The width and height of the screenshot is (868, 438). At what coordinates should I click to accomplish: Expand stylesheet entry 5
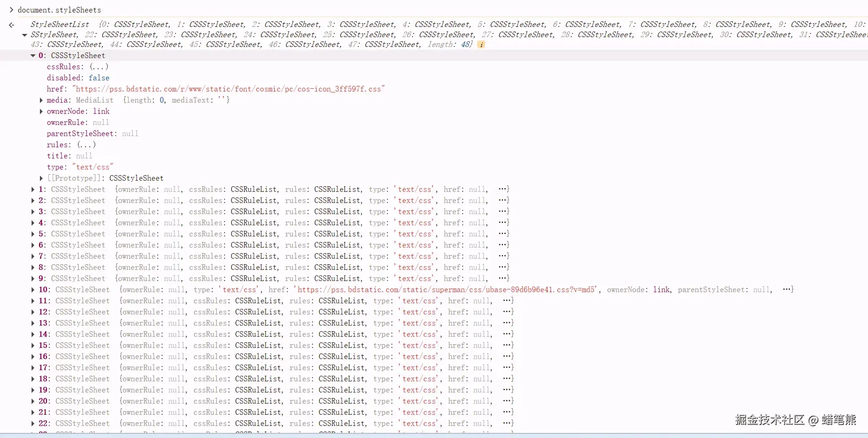point(33,234)
